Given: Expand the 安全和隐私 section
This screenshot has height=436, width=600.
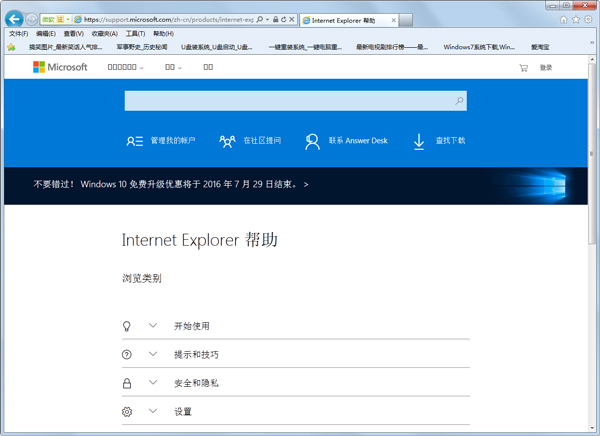Looking at the screenshot, I should (153, 383).
